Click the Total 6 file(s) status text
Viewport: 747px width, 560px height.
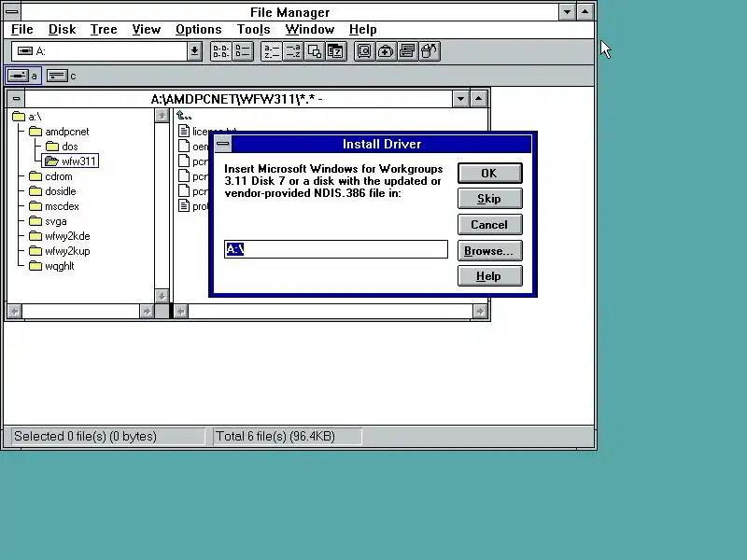point(275,436)
